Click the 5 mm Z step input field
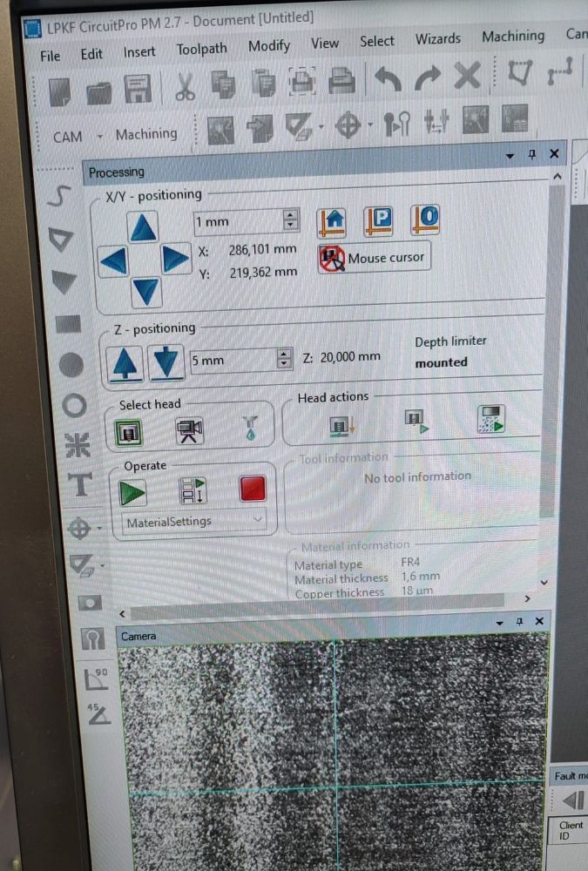The height and width of the screenshot is (871, 588). point(233,360)
